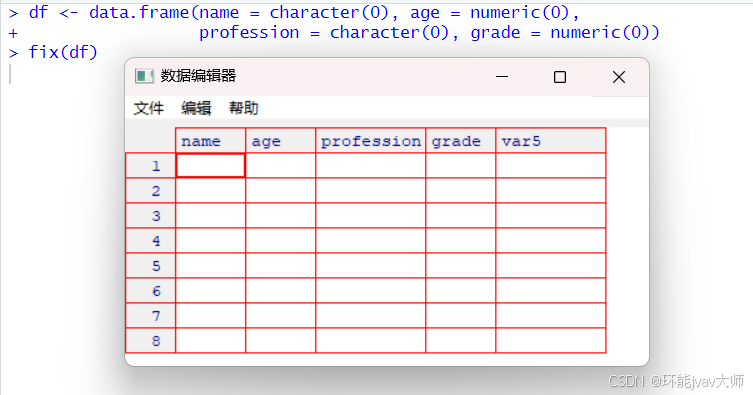The height and width of the screenshot is (395, 753).
Task: Select row header 2
Action: (150, 191)
